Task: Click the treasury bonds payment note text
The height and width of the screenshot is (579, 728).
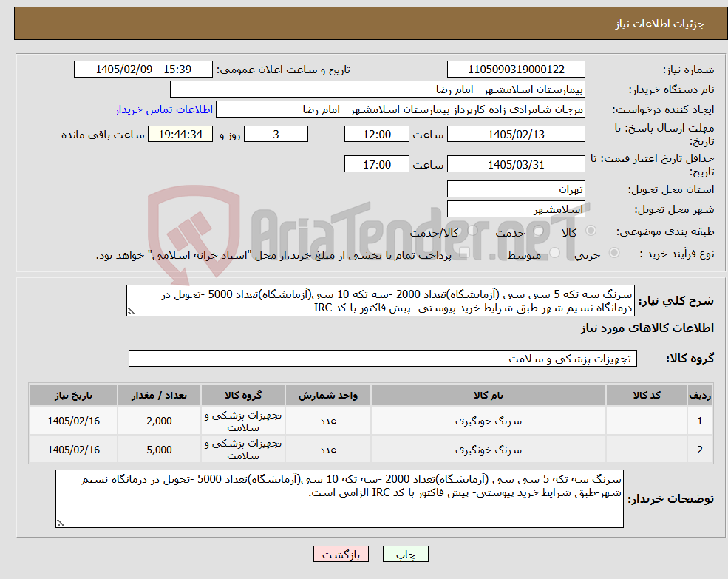Action: (273, 255)
